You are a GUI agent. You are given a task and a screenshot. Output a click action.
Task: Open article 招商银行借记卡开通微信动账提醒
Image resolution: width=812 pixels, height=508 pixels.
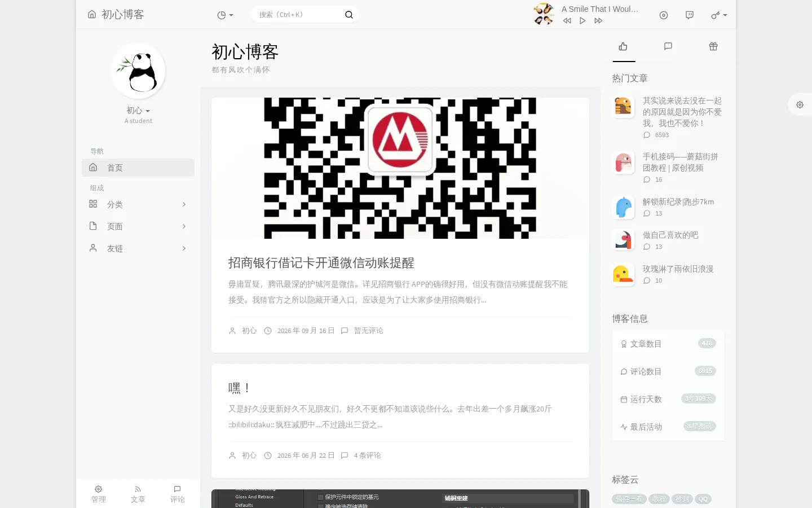pos(321,262)
